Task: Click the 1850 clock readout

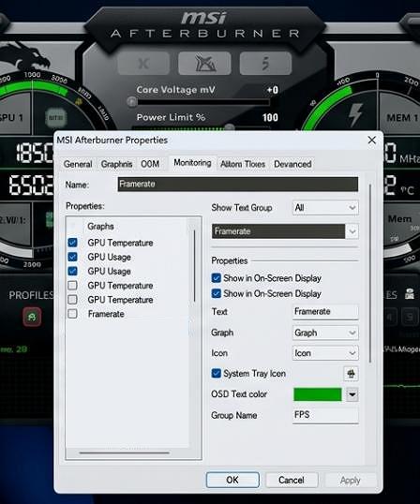Action: click(x=35, y=153)
